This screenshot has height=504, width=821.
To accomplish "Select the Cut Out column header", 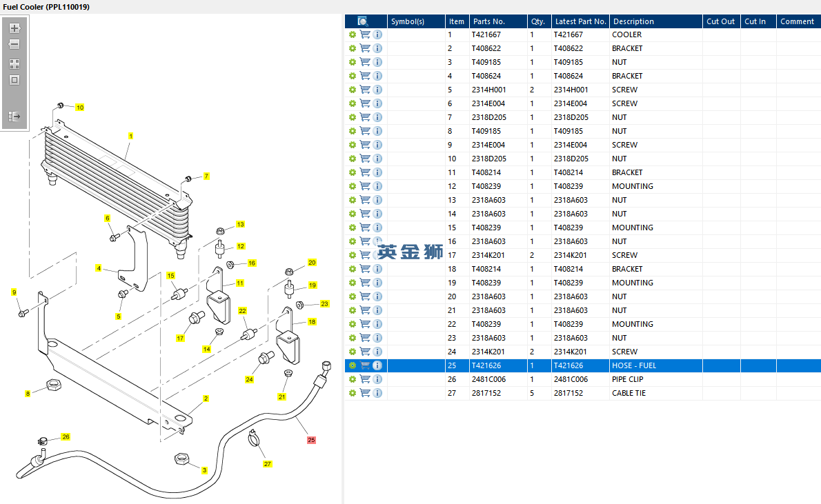I will click(x=720, y=21).
